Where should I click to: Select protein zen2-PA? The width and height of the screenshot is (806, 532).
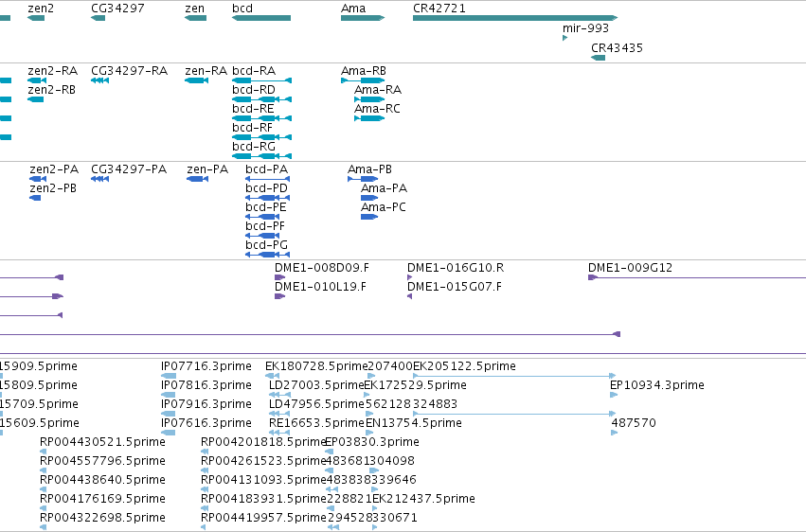[x=38, y=179]
